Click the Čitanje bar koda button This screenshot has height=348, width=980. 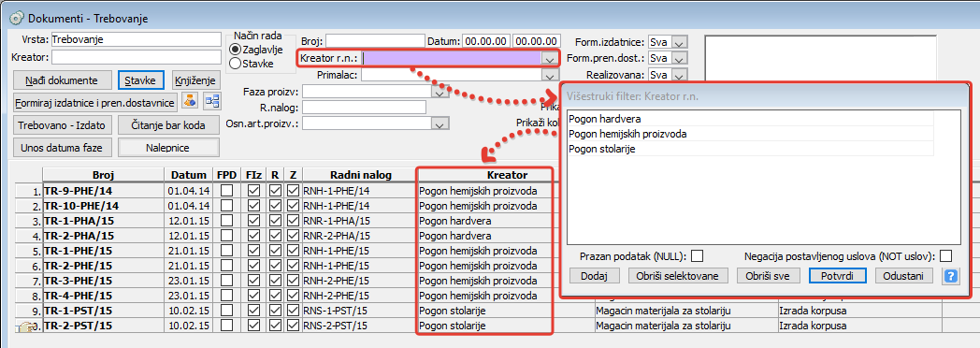[168, 124]
